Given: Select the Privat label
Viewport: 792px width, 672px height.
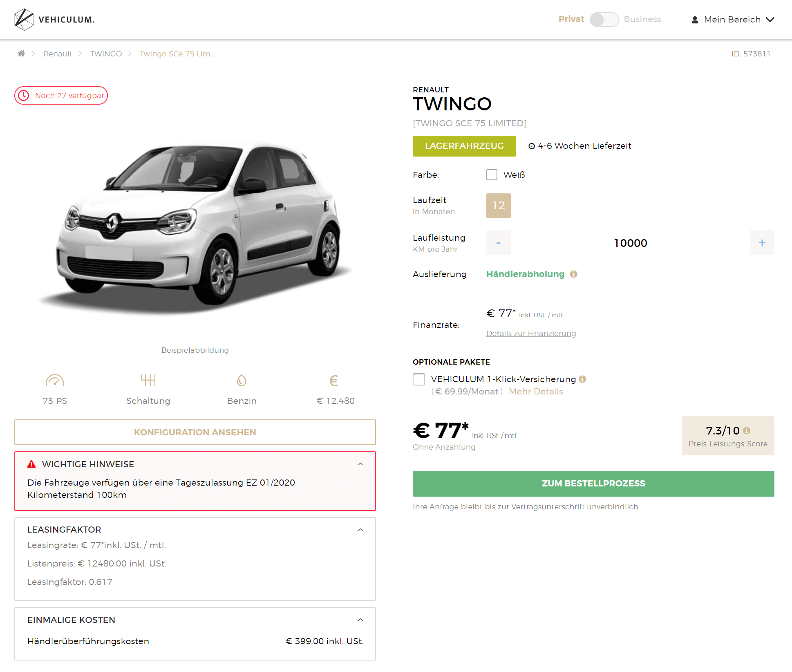Looking at the screenshot, I should pyautogui.click(x=571, y=19).
